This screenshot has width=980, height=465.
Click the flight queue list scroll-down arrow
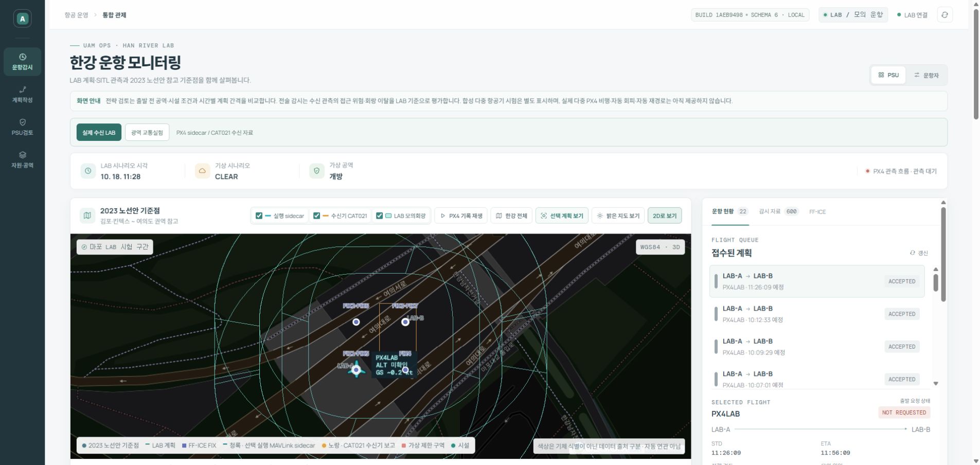point(936,383)
